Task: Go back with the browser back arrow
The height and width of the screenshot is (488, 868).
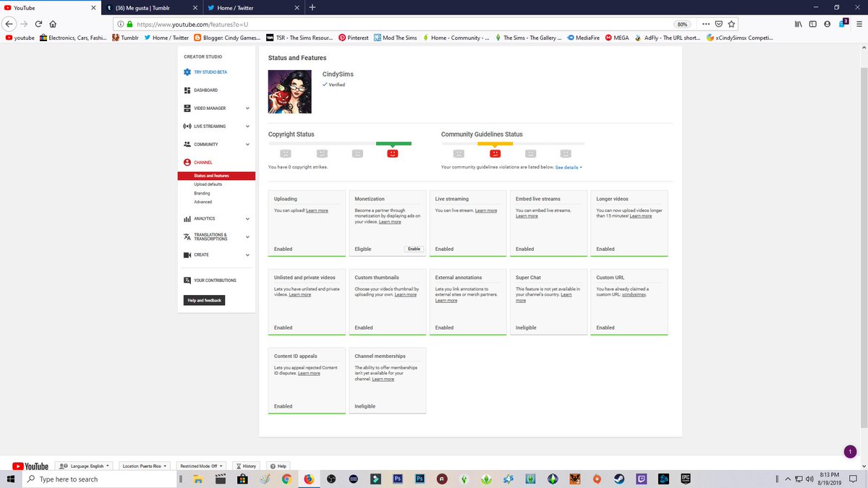Action: point(9,23)
